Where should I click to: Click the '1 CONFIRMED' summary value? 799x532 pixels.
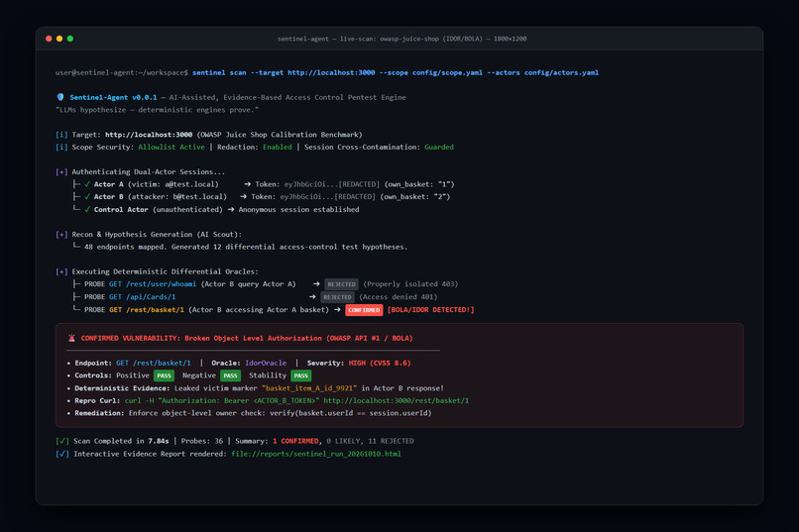(295, 442)
